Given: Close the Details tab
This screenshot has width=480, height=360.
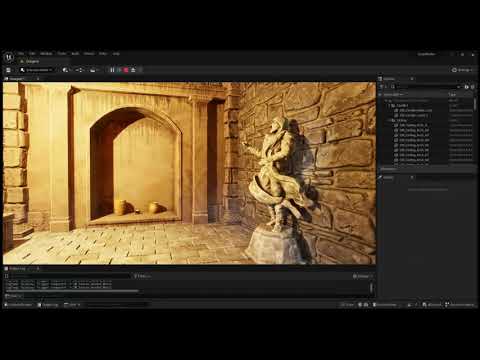Looking at the screenshot, I should pyautogui.click(x=412, y=178).
